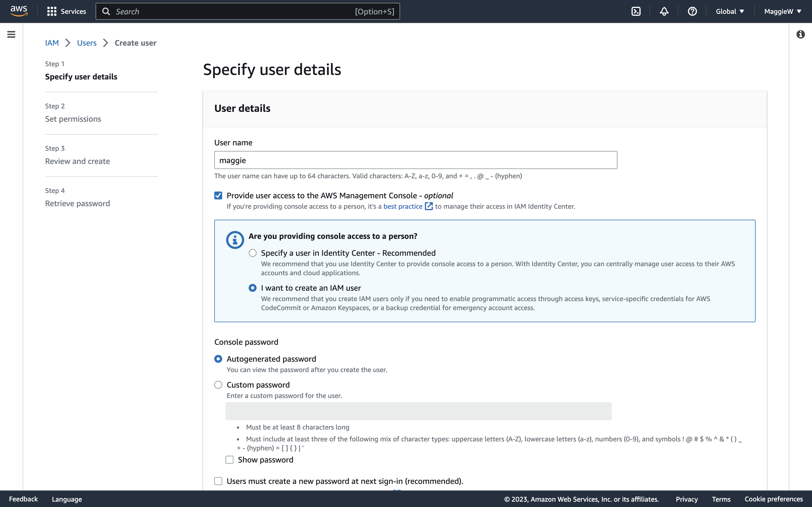Click the best practice external link
The height and width of the screenshot is (507, 812).
point(407,206)
